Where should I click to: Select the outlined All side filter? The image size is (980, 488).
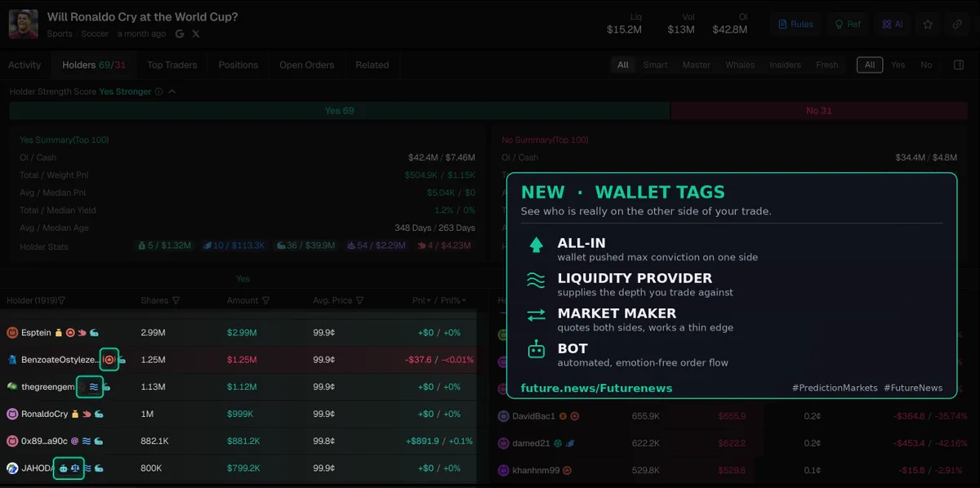pyautogui.click(x=870, y=64)
